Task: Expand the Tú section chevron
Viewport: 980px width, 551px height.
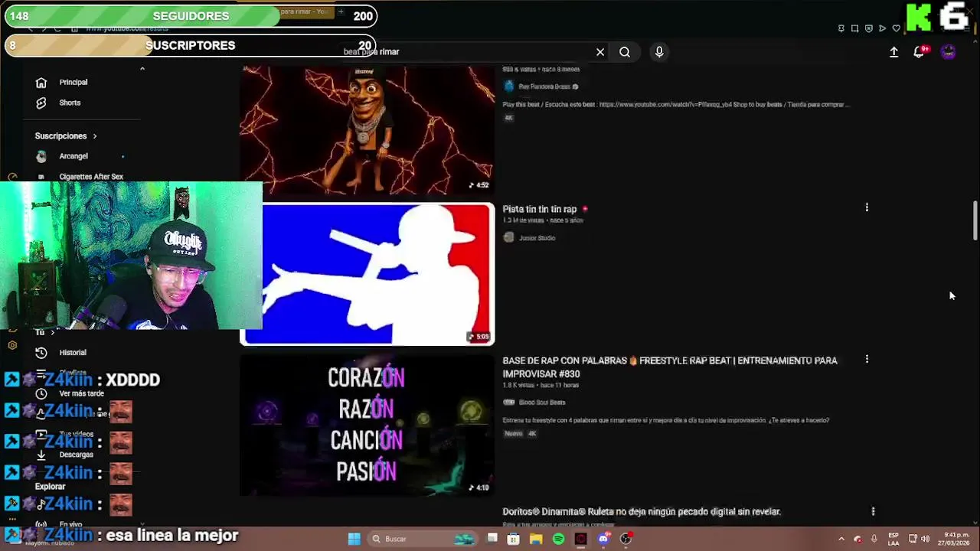Action: tap(52, 333)
